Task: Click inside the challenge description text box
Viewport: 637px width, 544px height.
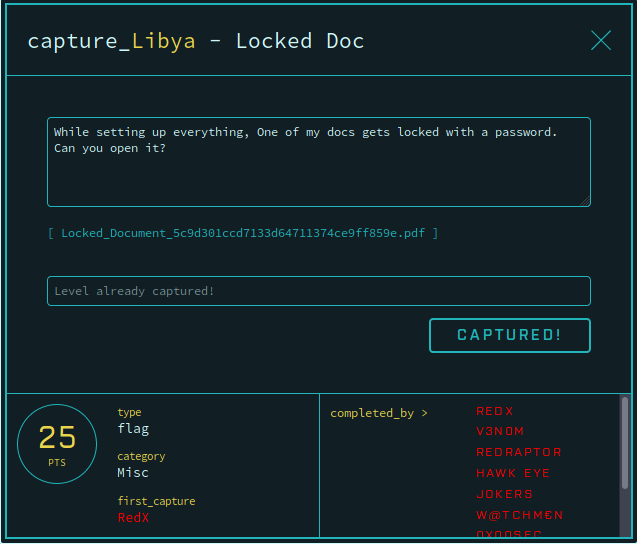Action: [x=319, y=162]
